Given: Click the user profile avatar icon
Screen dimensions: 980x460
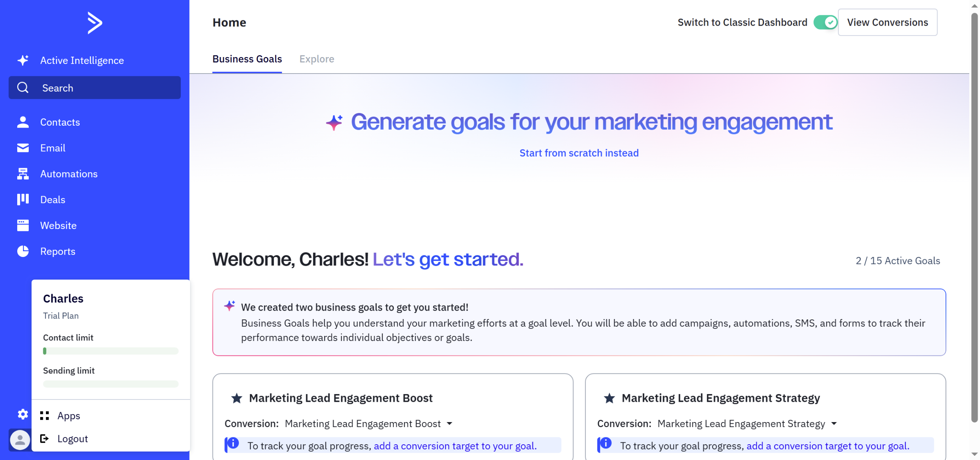Looking at the screenshot, I should pyautogui.click(x=20, y=440).
